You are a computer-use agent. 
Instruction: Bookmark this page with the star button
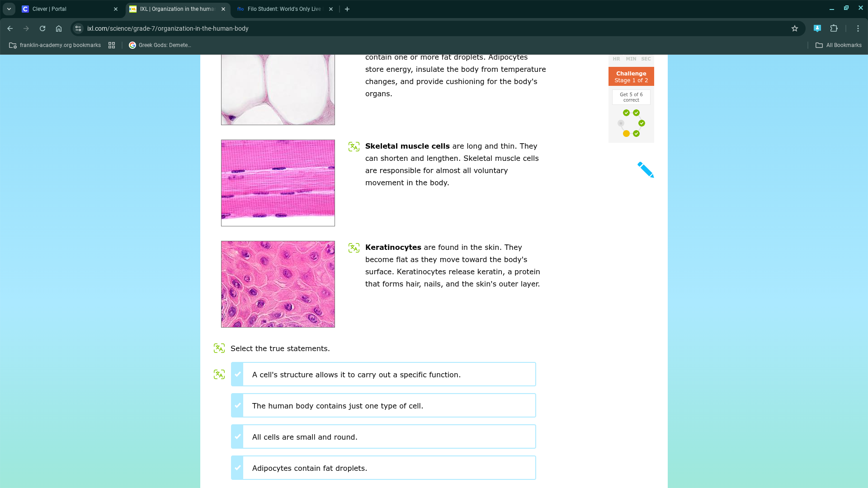pyautogui.click(x=794, y=28)
